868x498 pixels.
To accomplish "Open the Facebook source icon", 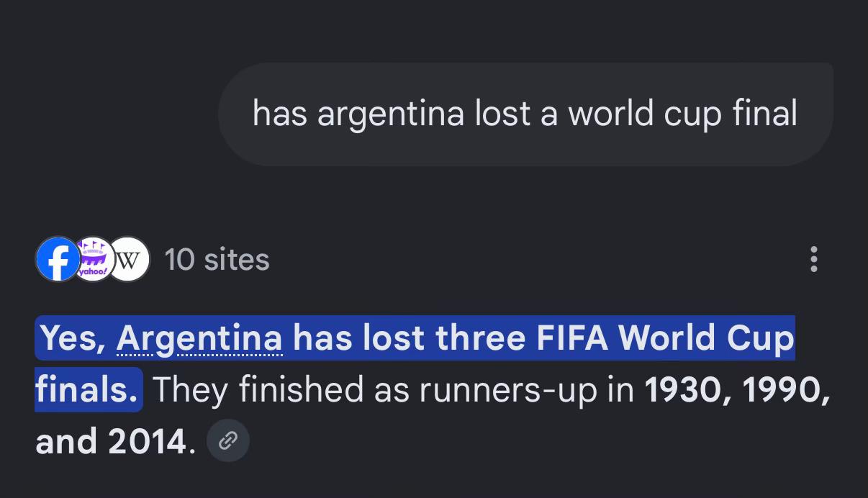I will tap(57, 259).
